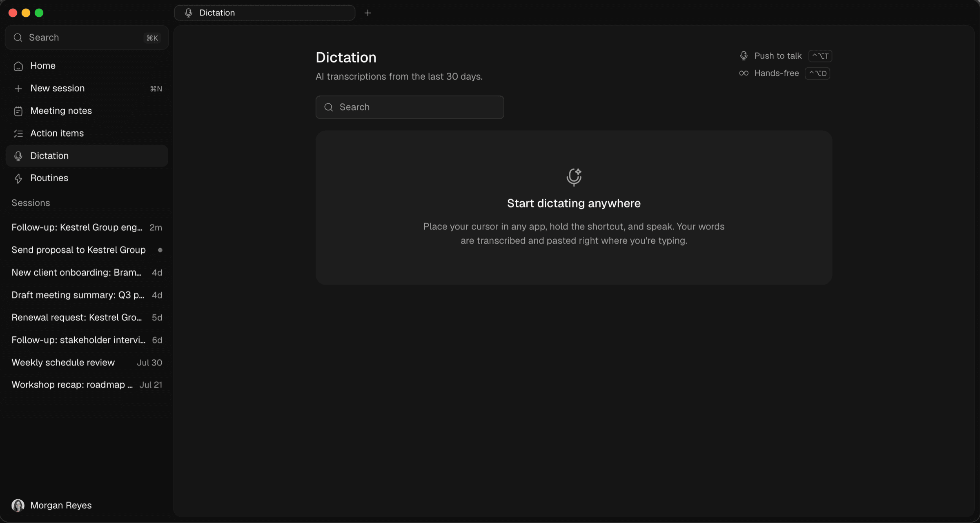
Task: Click the Meeting notes notepad icon
Action: click(x=18, y=111)
